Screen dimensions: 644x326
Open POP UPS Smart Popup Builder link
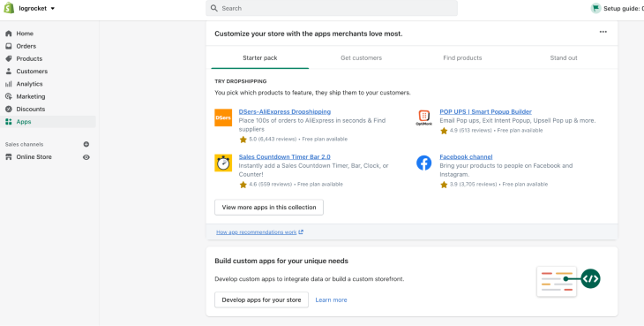[x=485, y=112]
